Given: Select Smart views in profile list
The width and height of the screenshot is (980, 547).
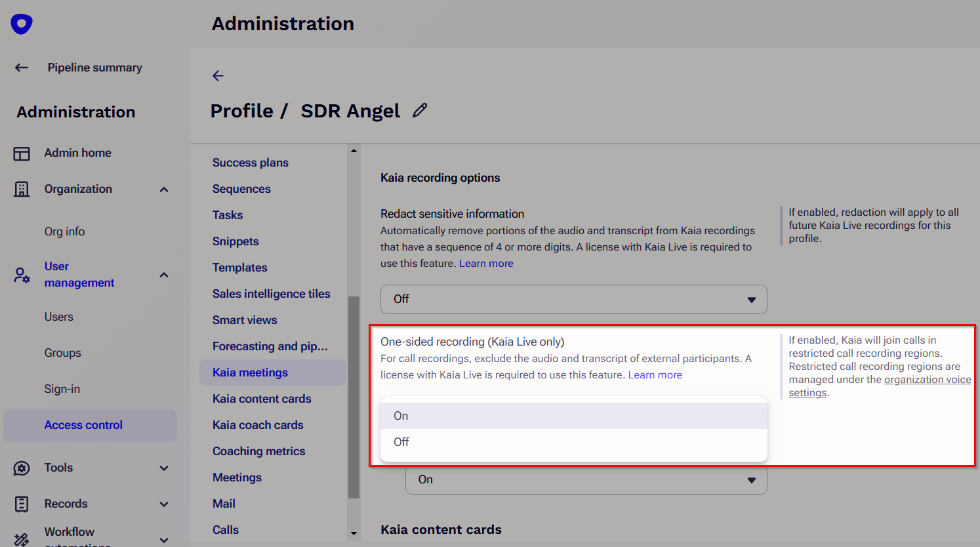Looking at the screenshot, I should tap(244, 320).
